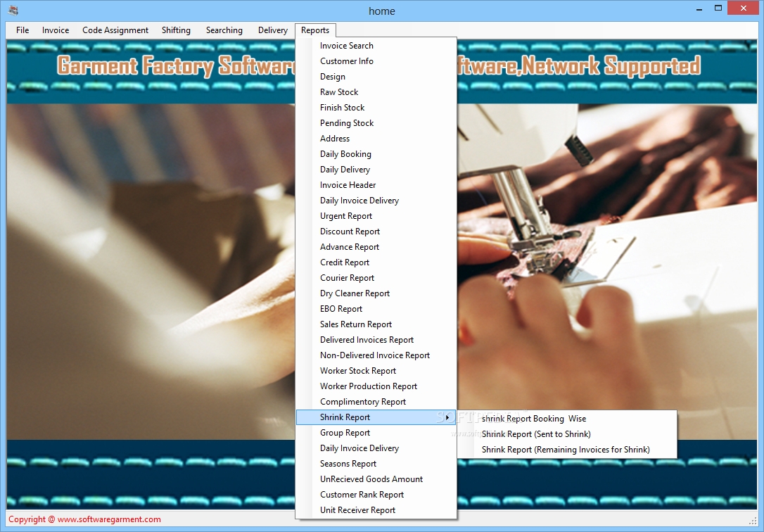
Task: Maximize the home window
Action: pyautogui.click(x=718, y=8)
